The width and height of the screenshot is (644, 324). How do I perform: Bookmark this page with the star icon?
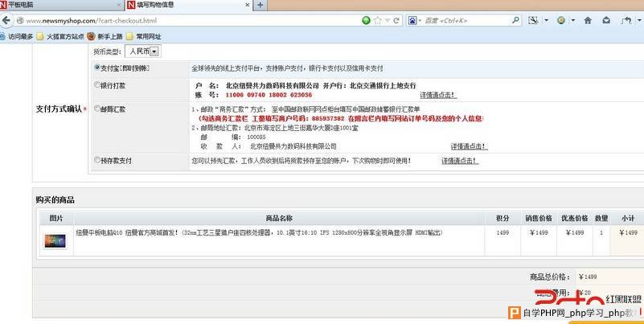pyautogui.click(x=377, y=21)
